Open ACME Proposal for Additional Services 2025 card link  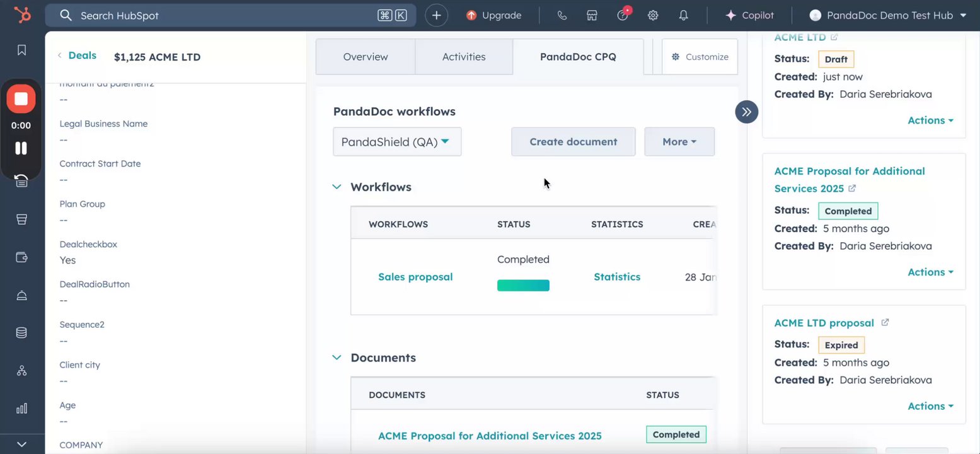[x=849, y=180]
